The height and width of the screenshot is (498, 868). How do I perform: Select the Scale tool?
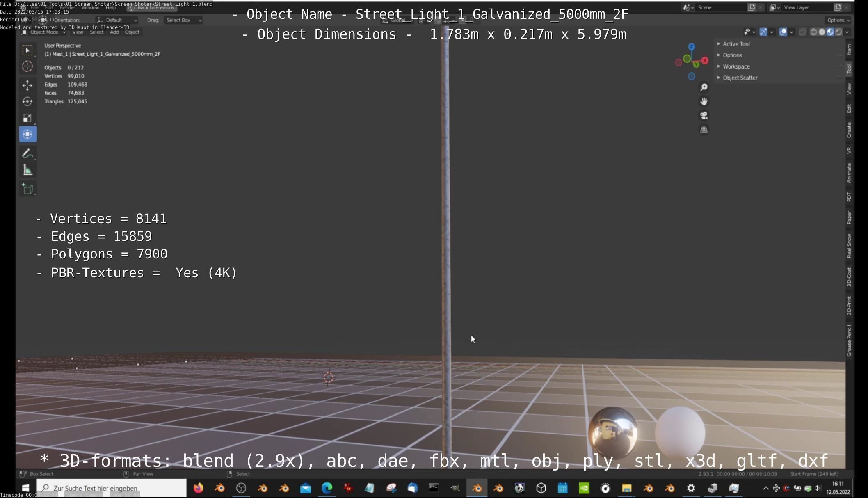pyautogui.click(x=27, y=118)
